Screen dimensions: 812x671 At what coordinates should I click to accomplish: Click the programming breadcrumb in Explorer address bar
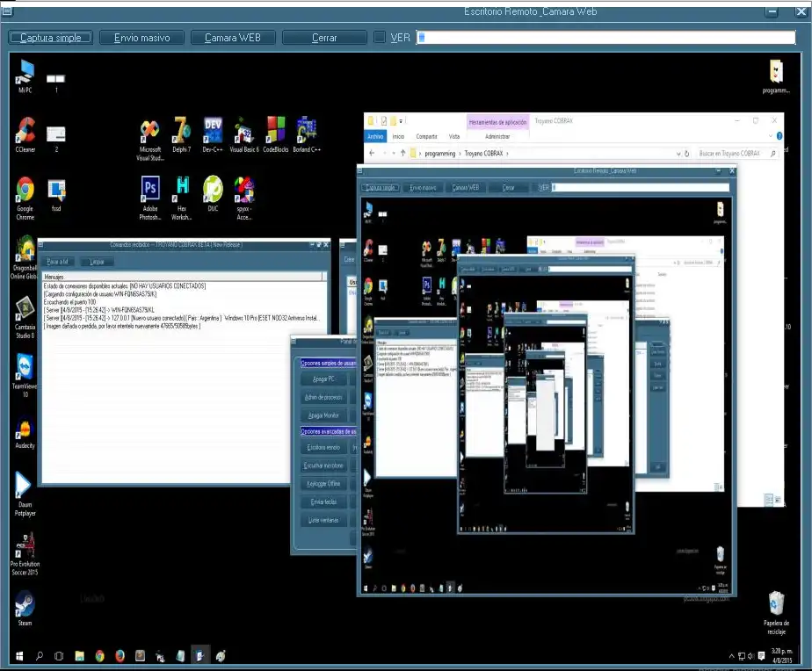(x=439, y=154)
